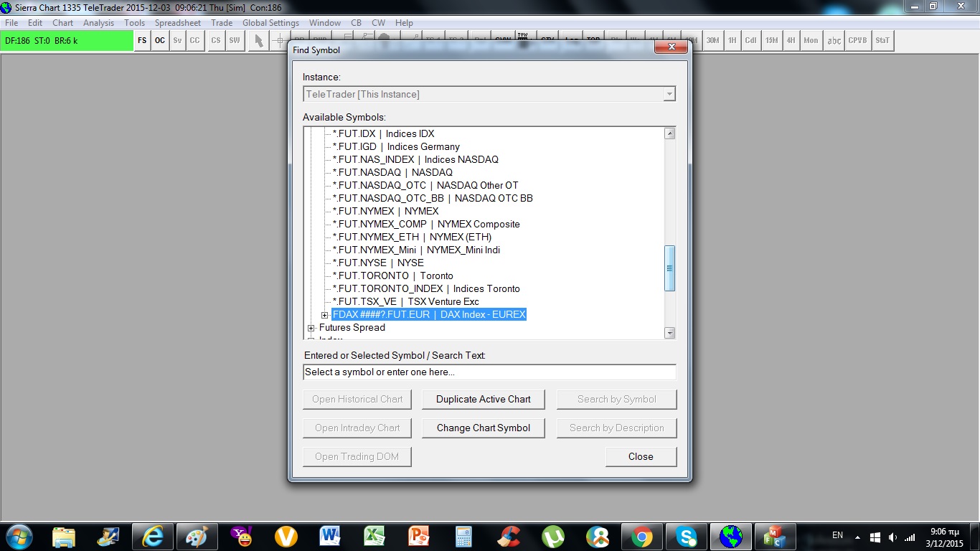The width and height of the screenshot is (980, 551).
Task: Open the File menu
Action: (11, 23)
